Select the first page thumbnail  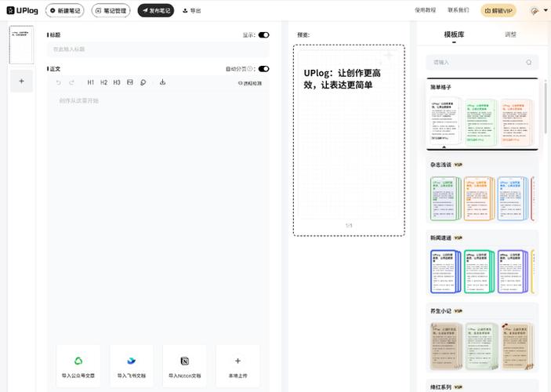21,45
